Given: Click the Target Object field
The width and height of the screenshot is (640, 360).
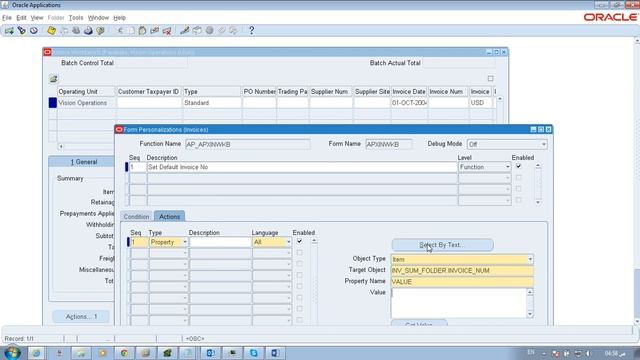Looking at the screenshot, I should point(462,270).
